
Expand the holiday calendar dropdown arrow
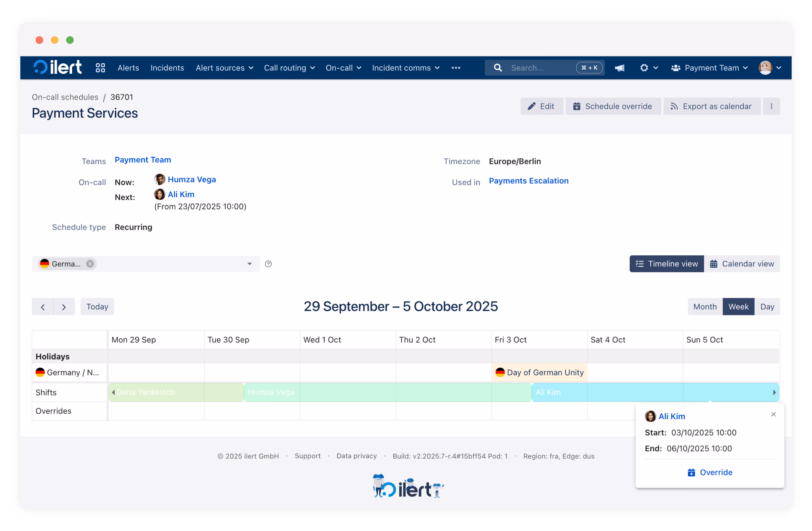249,264
